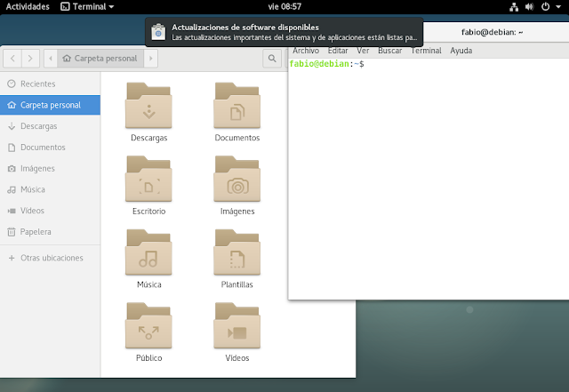Click the Carpeta personal path button
Image resolution: width=569 pixels, height=392 pixels.
pos(100,59)
